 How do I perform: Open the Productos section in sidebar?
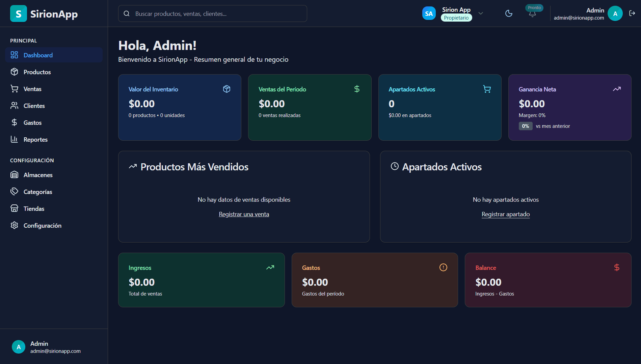tap(37, 72)
